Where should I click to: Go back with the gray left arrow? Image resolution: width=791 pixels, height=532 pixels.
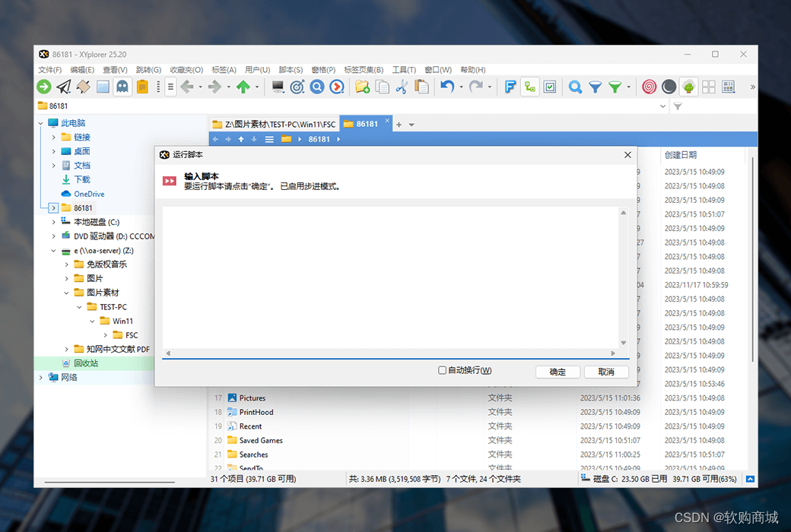pyautogui.click(x=187, y=87)
